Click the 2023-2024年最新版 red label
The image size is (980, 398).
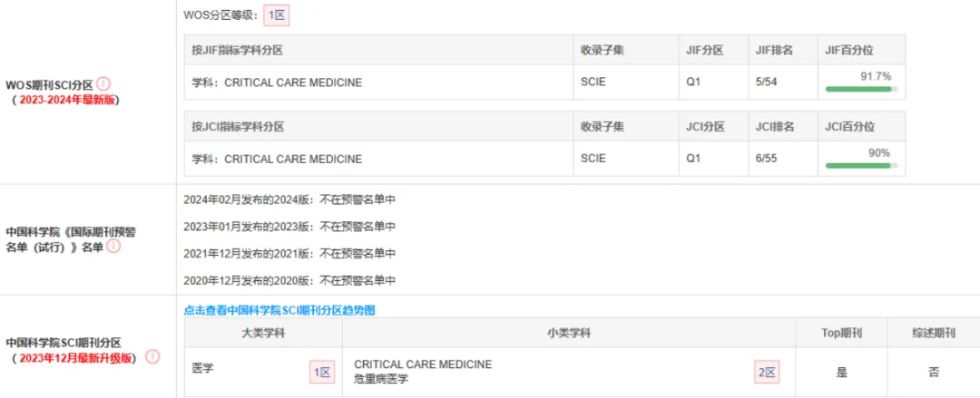[x=67, y=100]
